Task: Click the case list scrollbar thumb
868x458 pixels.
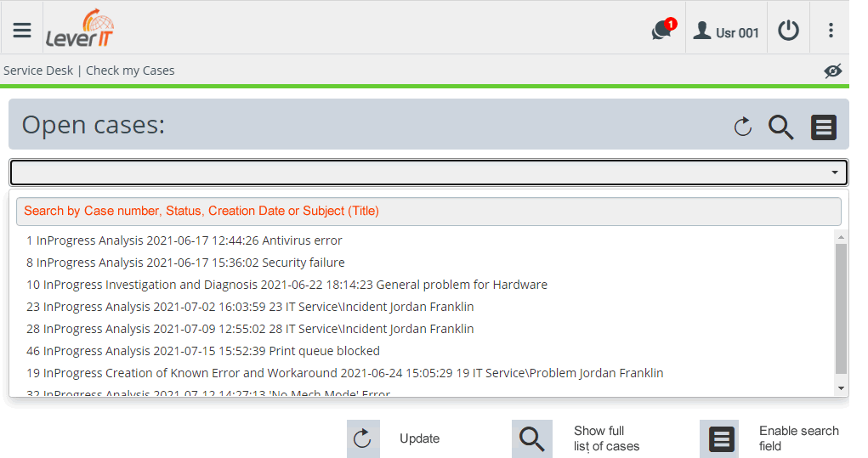Action: (841, 308)
